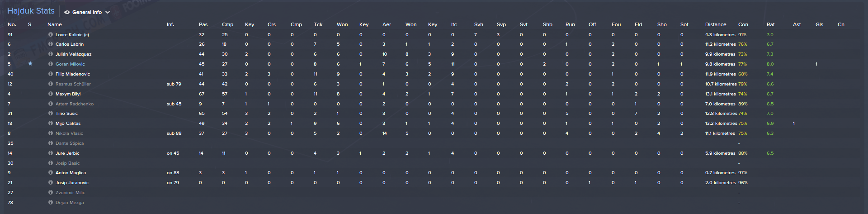Click info icon beside Dejan Mezga

[x=51, y=203]
